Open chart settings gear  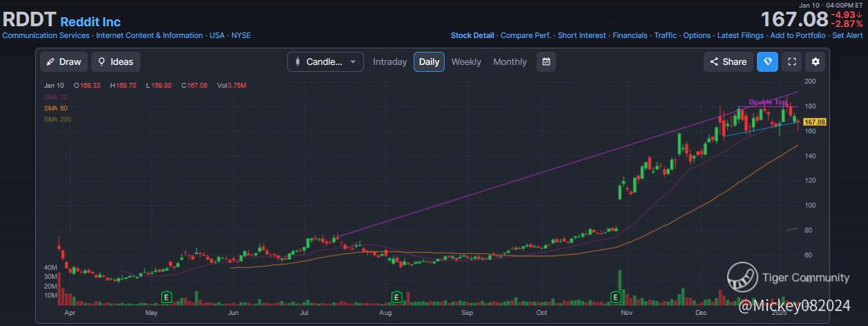pyautogui.click(x=816, y=61)
